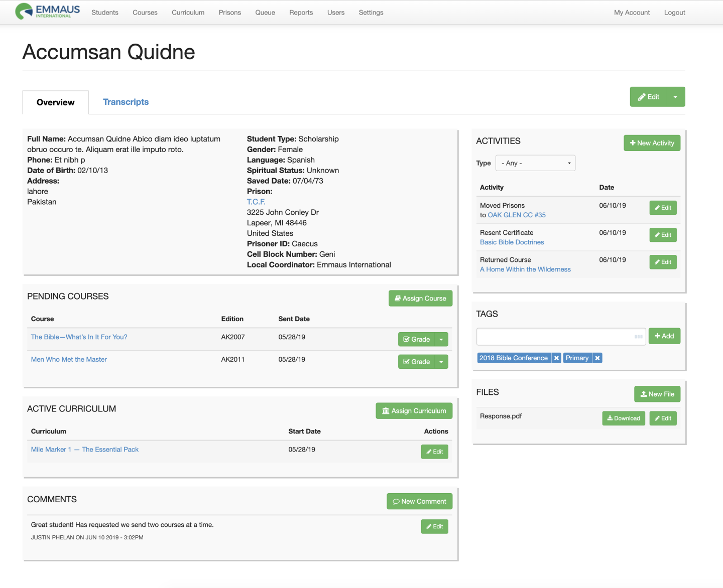Click the Assign Course button
The height and width of the screenshot is (588, 723).
click(420, 299)
